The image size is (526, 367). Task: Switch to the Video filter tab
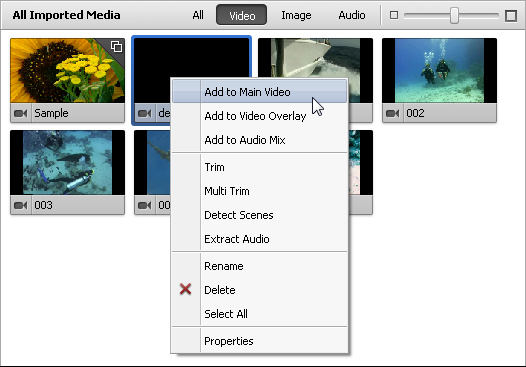tap(242, 15)
